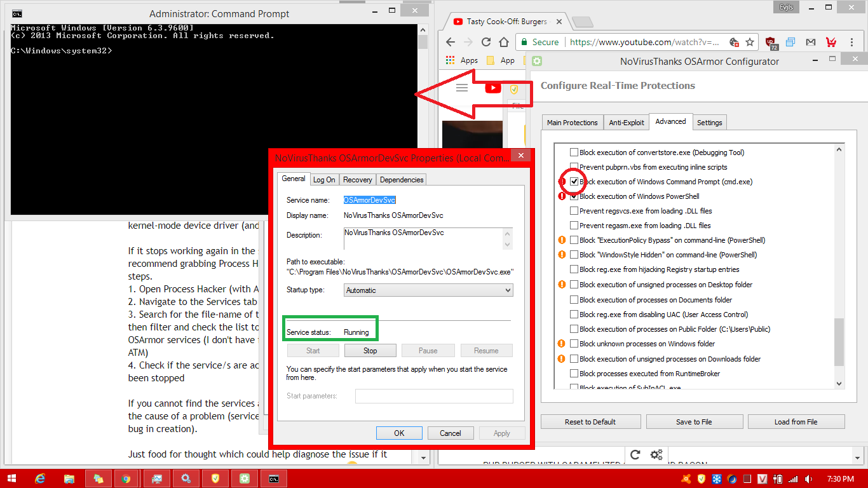Click the blue snowflake tray icon

pos(715,478)
